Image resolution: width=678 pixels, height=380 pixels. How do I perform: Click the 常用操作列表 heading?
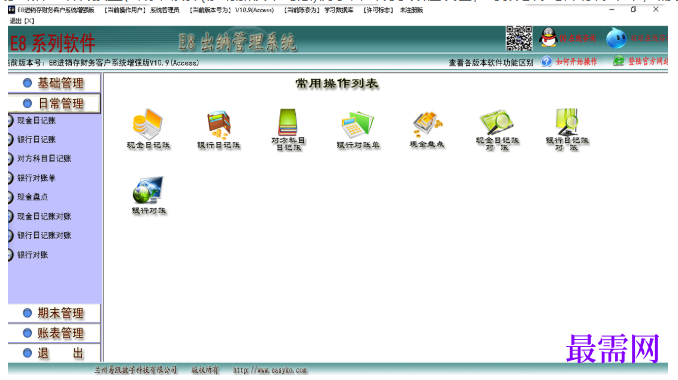(x=337, y=83)
